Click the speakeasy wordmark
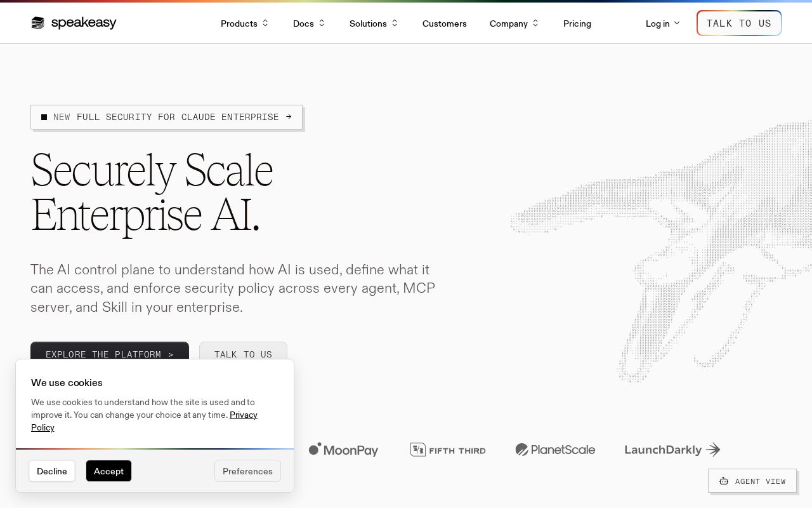Viewport: 812px width, 508px height. (x=84, y=23)
